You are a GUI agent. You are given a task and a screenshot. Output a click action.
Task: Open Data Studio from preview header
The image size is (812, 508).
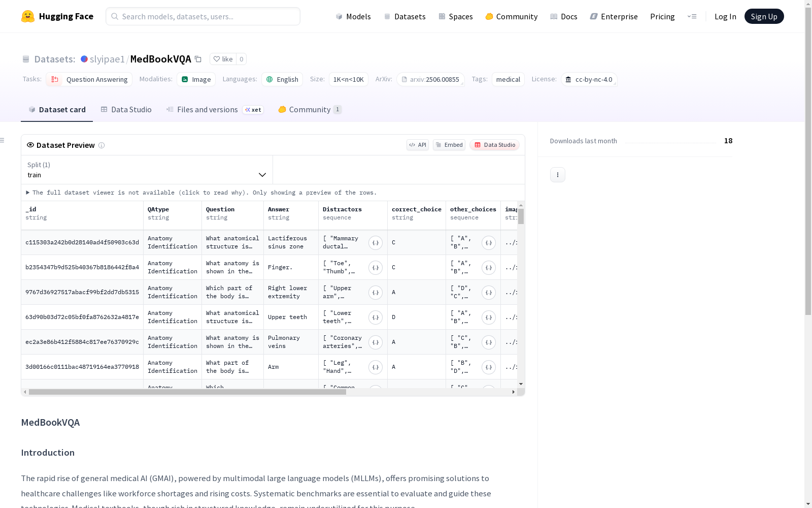pos(494,145)
